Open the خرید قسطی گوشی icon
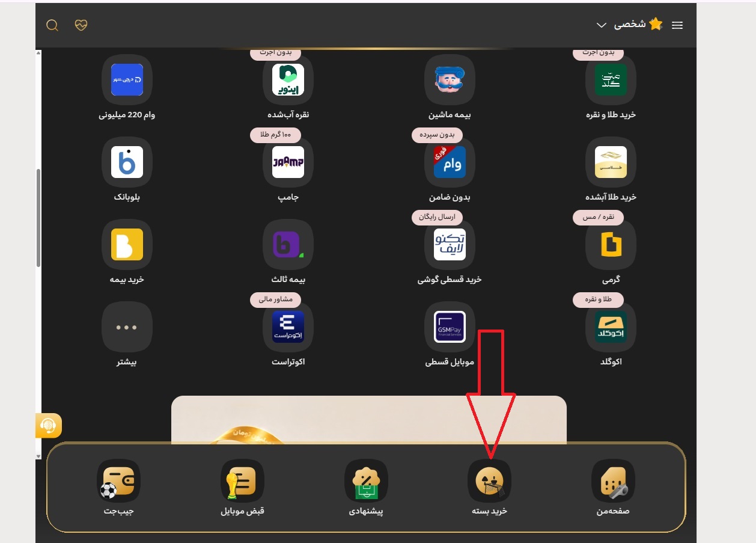This screenshot has width=756, height=543. [x=450, y=244]
